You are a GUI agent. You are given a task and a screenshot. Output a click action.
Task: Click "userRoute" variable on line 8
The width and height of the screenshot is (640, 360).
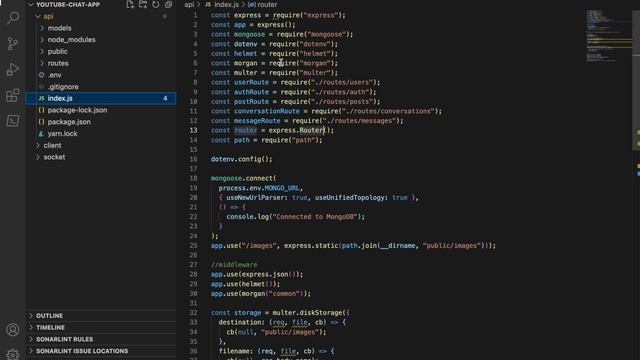coord(251,82)
